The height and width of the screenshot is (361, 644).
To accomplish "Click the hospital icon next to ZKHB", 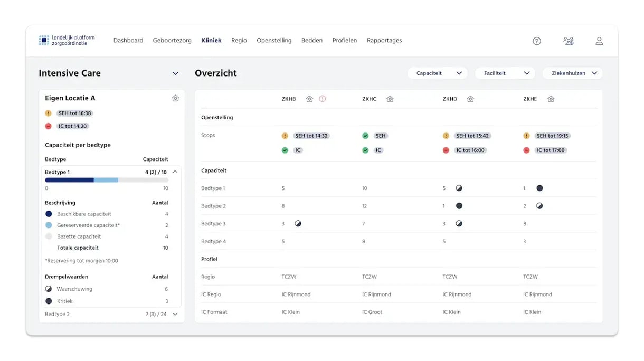I will 309,99.
